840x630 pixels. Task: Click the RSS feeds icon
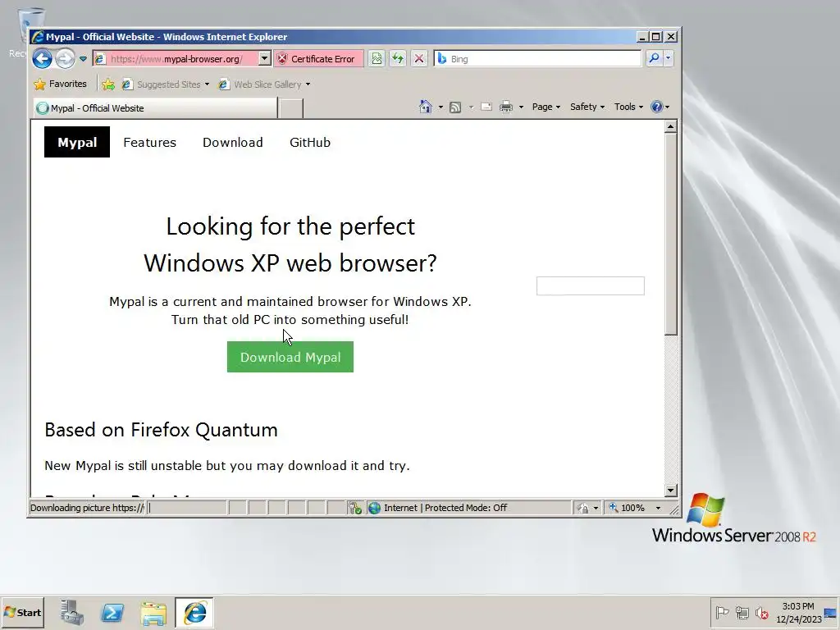tap(455, 107)
